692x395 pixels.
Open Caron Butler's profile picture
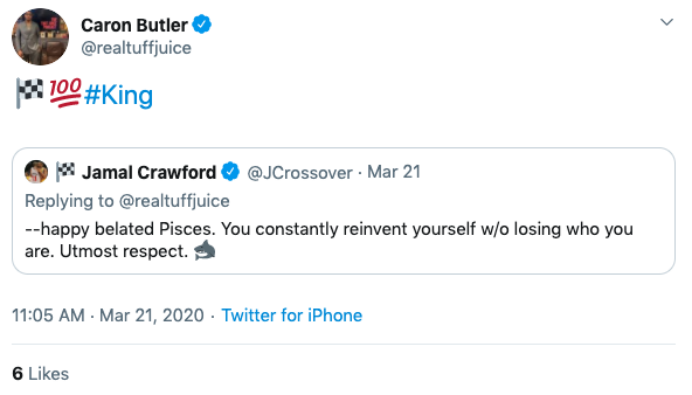40,37
